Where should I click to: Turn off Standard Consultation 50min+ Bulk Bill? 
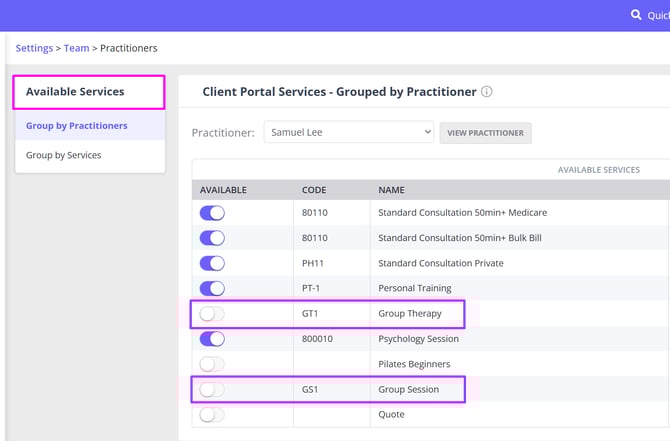point(212,238)
